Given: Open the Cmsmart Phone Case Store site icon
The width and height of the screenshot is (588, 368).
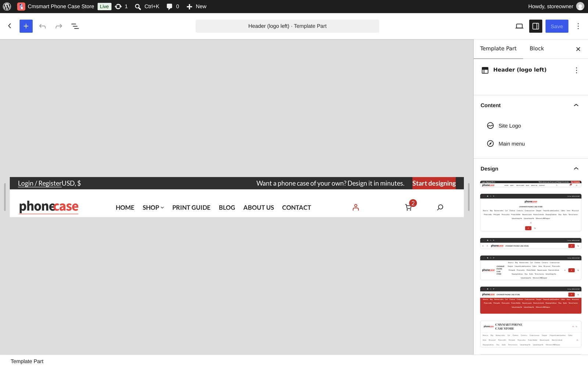Looking at the screenshot, I should (21, 6).
